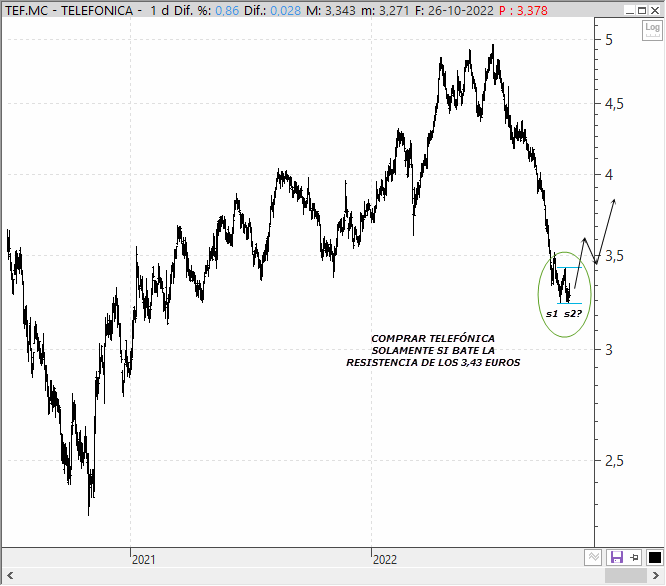Minimize the chart window
The image size is (666, 586).
(x=630, y=10)
